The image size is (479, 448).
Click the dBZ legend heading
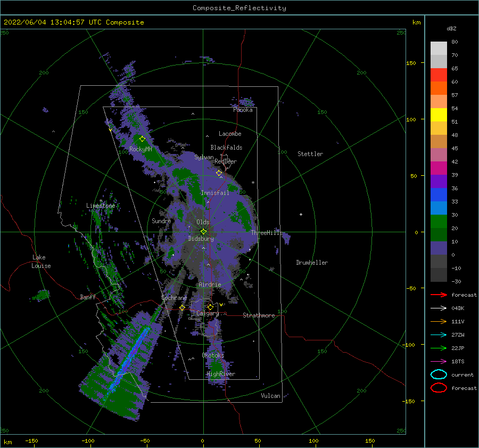coord(451,28)
